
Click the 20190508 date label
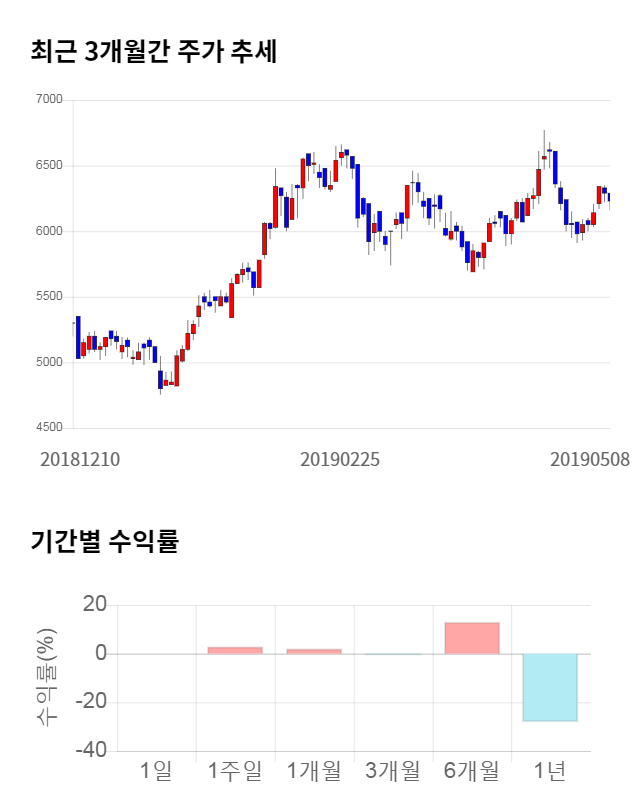click(590, 460)
